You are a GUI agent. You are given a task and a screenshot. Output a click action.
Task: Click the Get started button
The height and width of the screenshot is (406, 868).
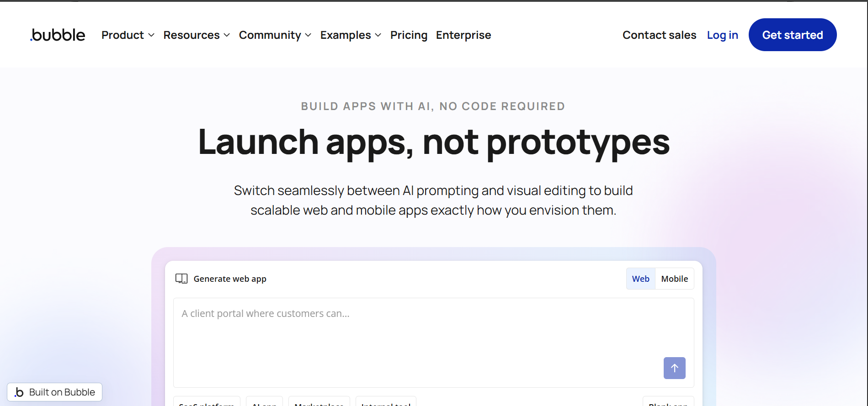793,35
